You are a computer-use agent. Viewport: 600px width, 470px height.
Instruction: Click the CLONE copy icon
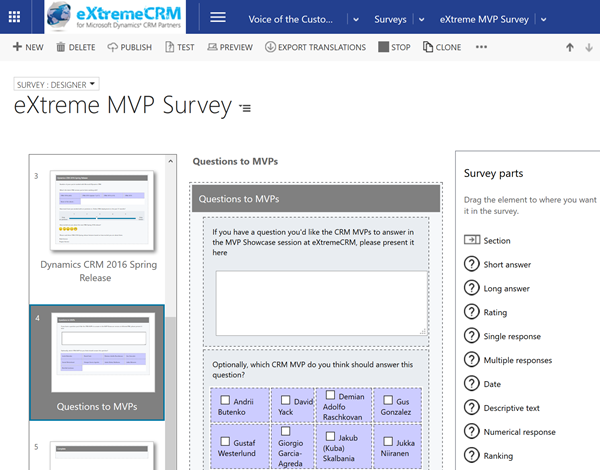427,47
